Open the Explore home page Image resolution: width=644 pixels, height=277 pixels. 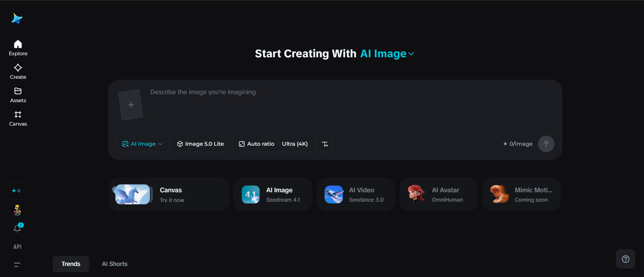18,48
